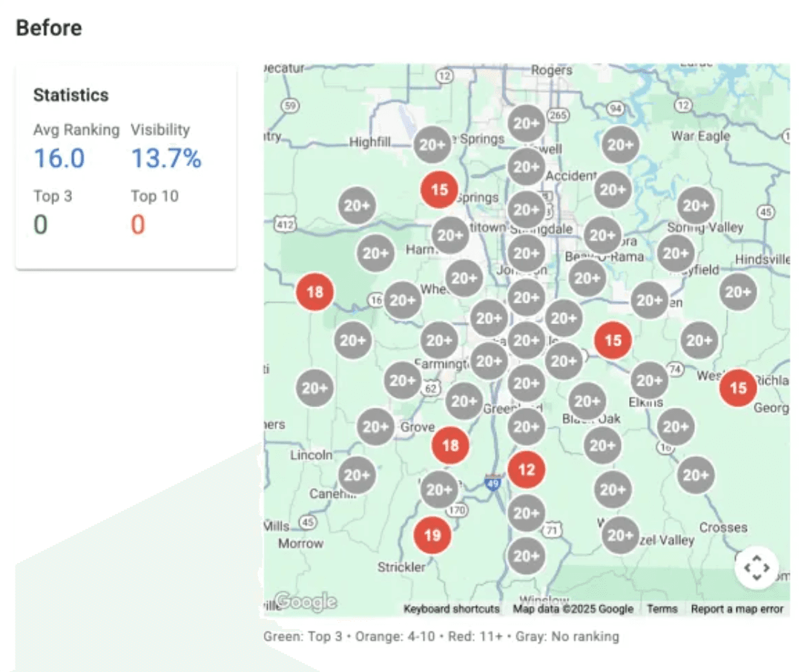Screen dimensions: 807x672
Task: Select the red "15" pin near Springs
Action: pos(439,190)
